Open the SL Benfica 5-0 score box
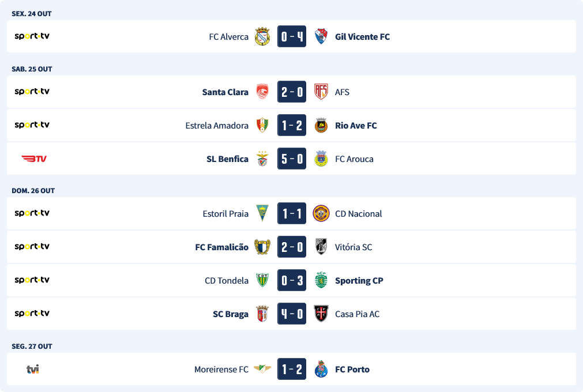 [292, 159]
